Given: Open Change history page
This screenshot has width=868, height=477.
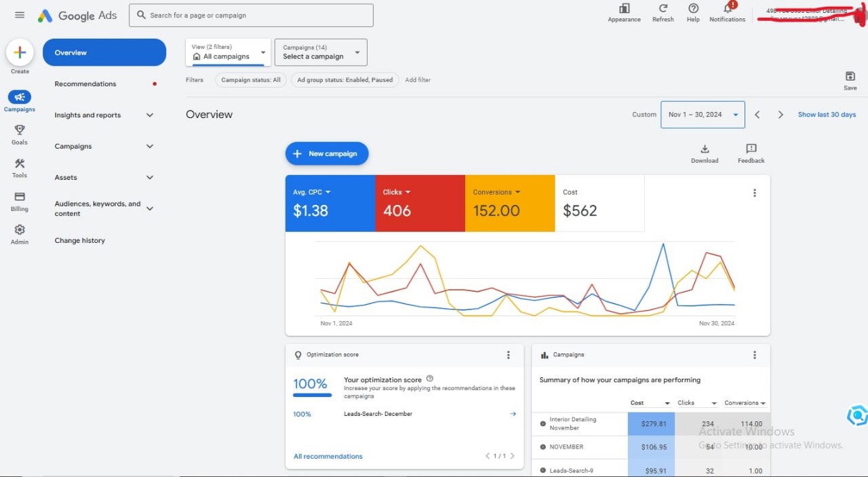Looking at the screenshot, I should [x=80, y=241].
